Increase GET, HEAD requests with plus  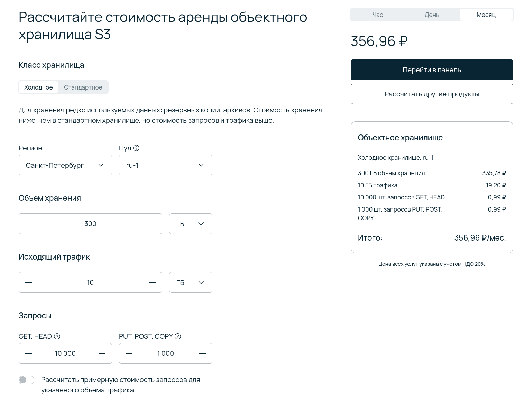click(102, 353)
